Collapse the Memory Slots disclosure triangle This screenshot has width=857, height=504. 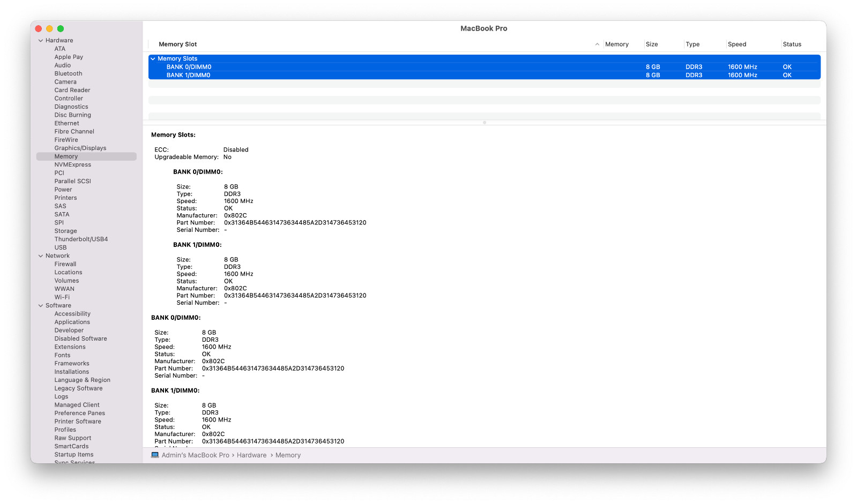pyautogui.click(x=153, y=58)
